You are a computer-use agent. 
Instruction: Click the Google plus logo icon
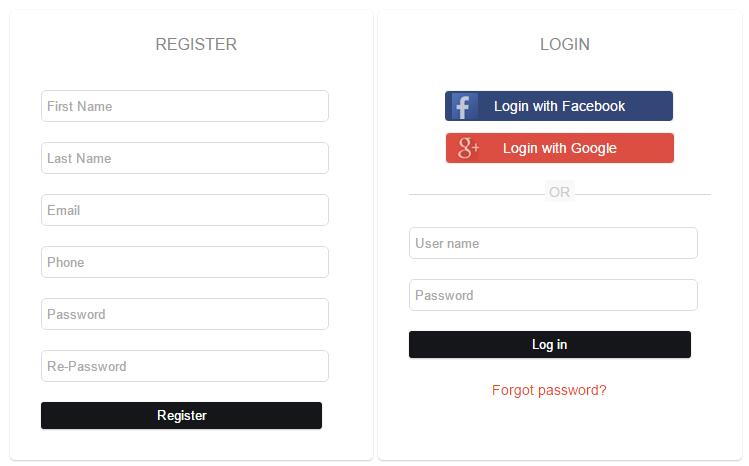tap(468, 148)
